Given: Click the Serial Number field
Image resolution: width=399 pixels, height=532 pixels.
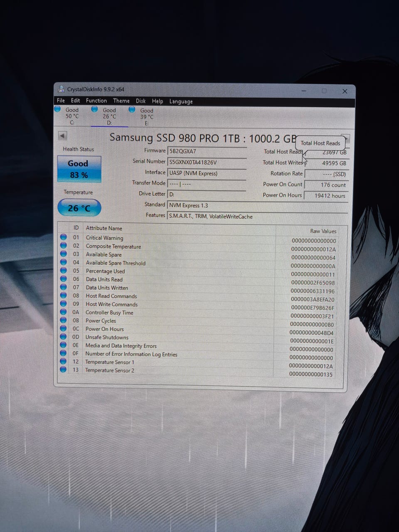Looking at the screenshot, I should point(207,162).
